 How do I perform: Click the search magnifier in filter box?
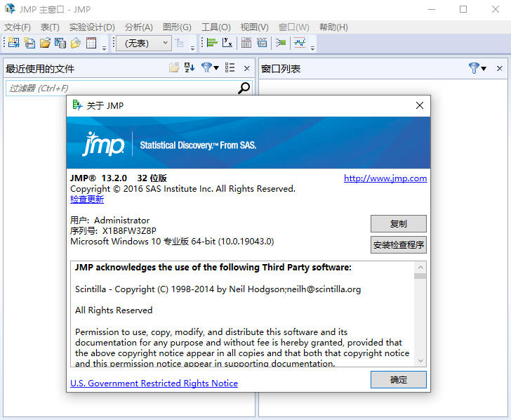tap(244, 88)
